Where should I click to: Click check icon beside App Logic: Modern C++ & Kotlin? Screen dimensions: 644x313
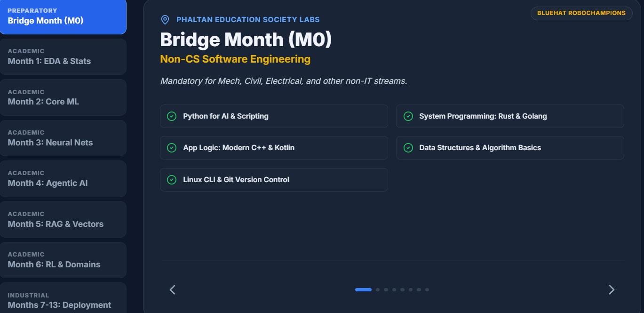coord(172,148)
